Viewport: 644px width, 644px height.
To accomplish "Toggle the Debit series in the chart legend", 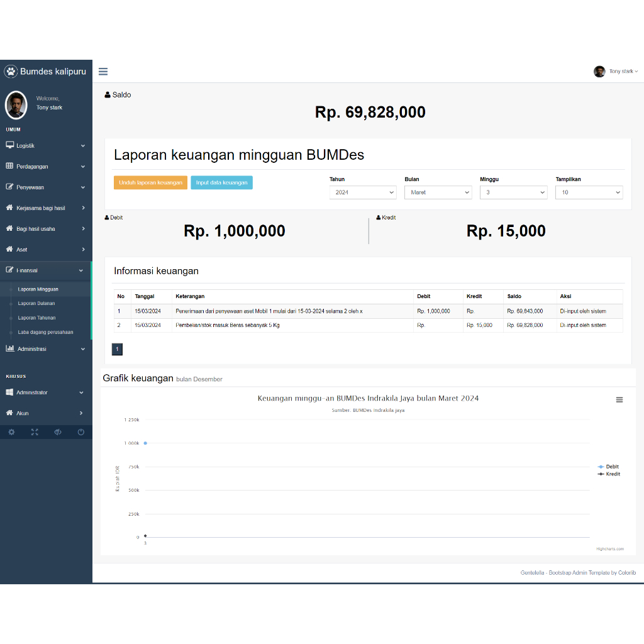I will [609, 467].
